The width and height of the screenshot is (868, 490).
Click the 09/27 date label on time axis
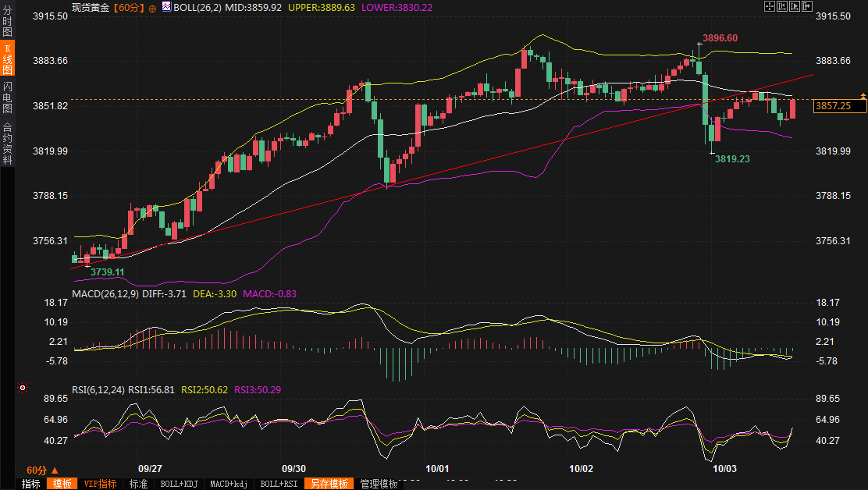150,469
